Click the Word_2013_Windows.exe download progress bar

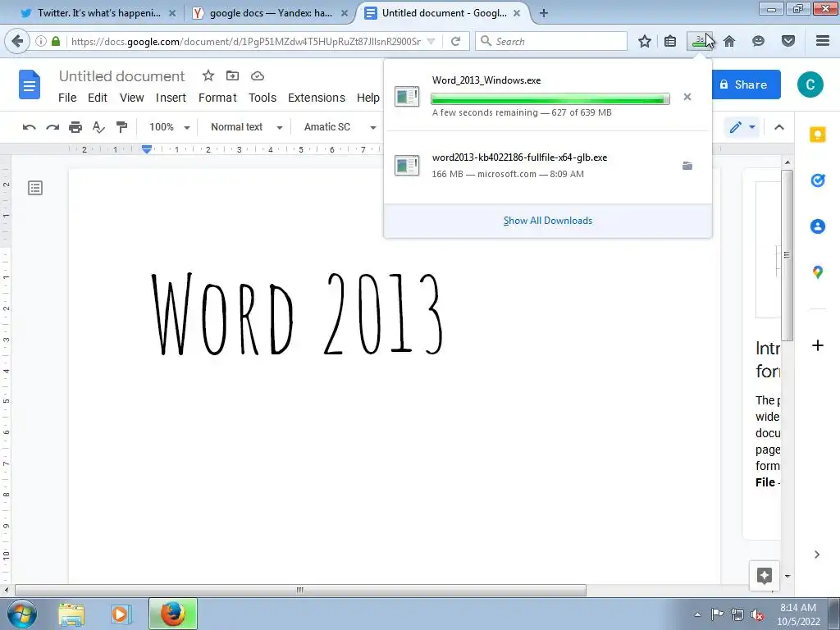point(550,99)
